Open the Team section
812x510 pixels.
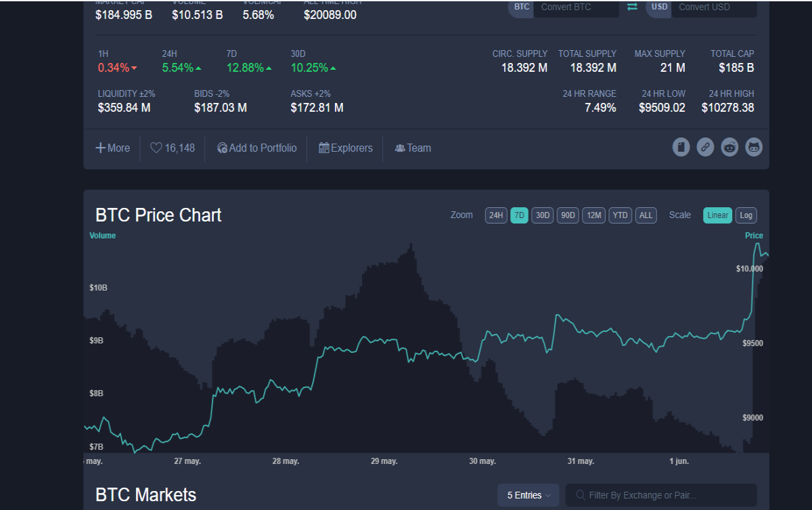[413, 148]
